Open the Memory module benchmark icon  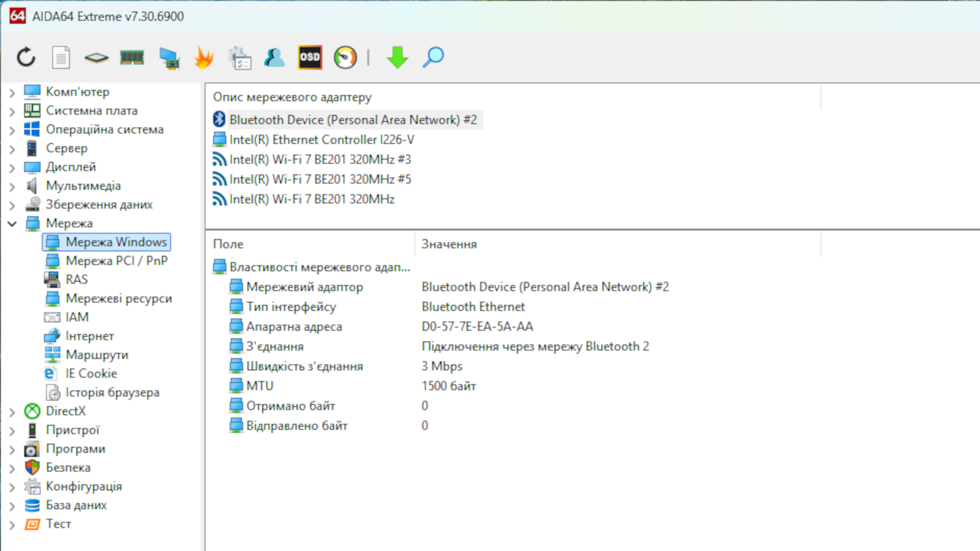[x=132, y=58]
